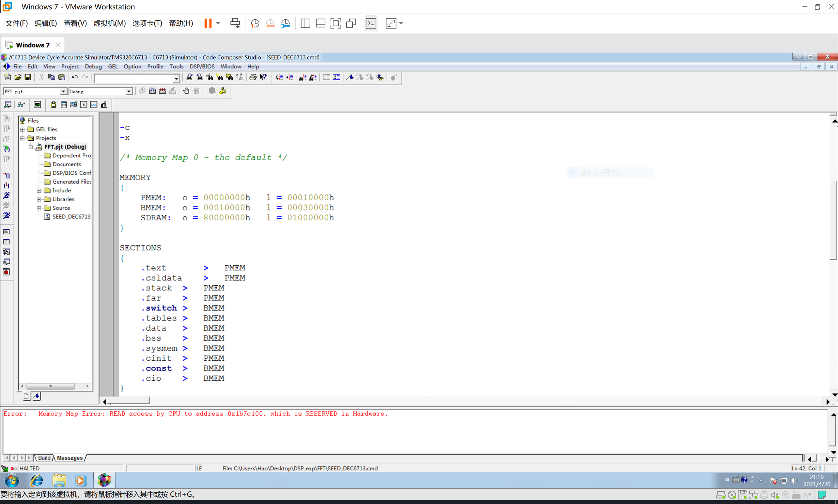838x504 pixels.
Task: Click the Rebuild All icon
Action: (x=162, y=91)
